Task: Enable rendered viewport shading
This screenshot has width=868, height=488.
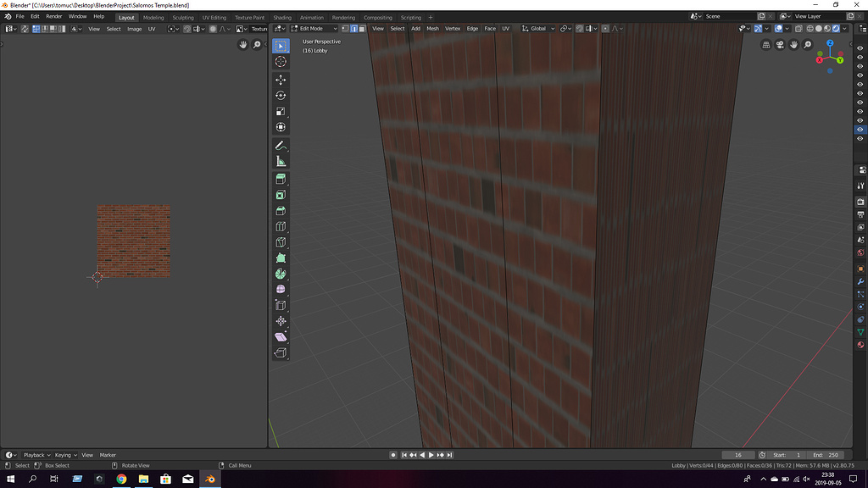Action: [836, 29]
